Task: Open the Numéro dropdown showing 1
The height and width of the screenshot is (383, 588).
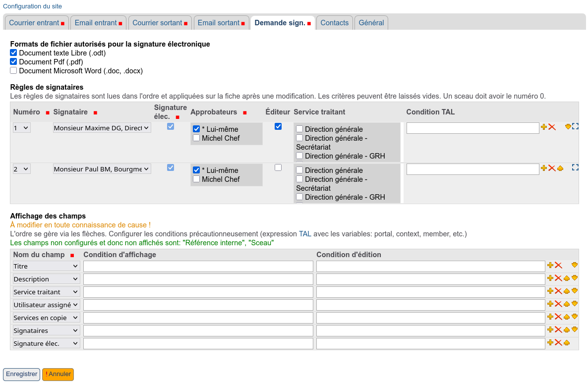Action: pos(21,128)
